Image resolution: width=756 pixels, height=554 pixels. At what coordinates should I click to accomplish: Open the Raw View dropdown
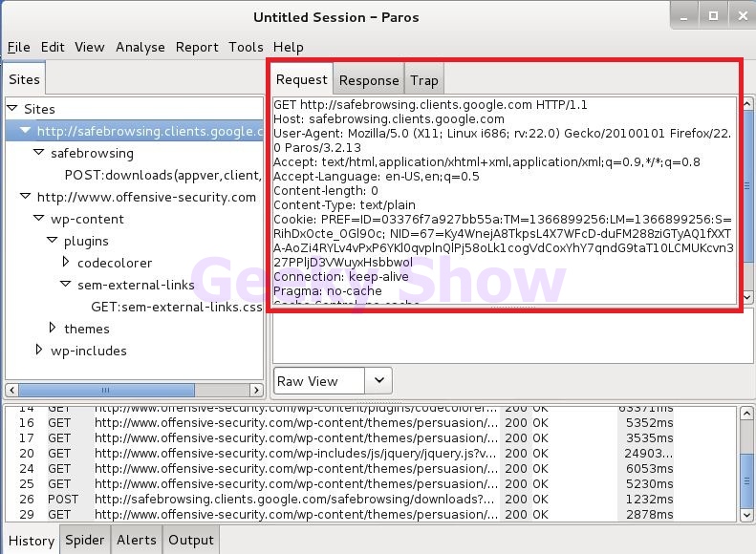click(x=379, y=380)
